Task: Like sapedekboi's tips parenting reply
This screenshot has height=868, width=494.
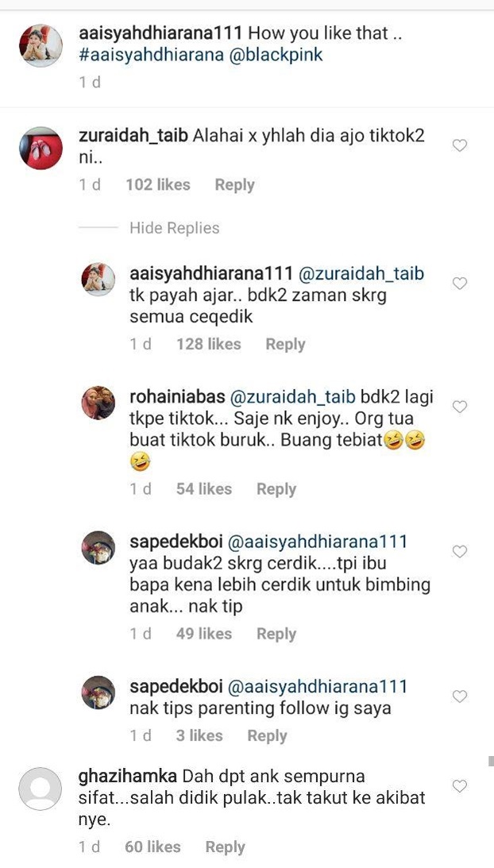Action: tap(460, 696)
